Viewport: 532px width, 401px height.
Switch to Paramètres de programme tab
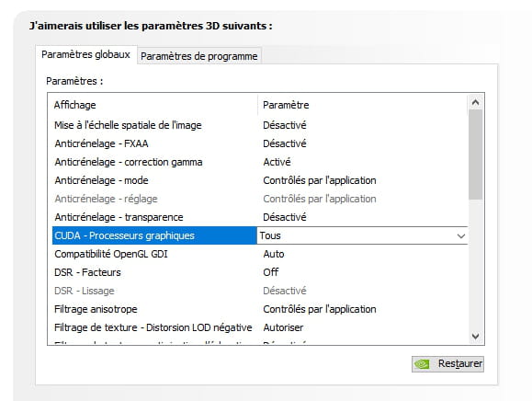(x=199, y=56)
